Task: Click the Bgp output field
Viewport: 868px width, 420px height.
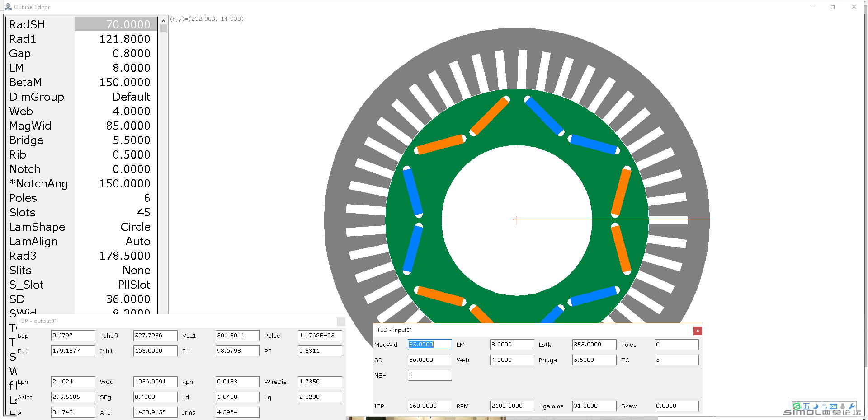Action: (x=73, y=336)
